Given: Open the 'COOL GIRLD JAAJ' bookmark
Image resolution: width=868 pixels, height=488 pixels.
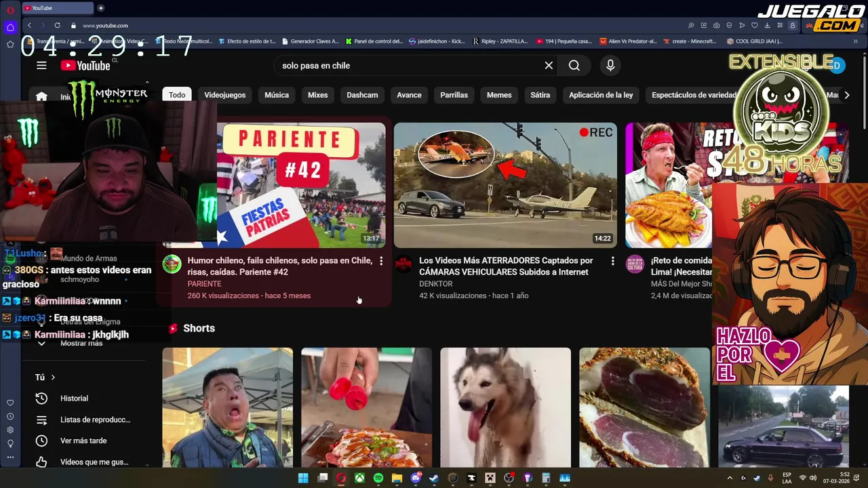Looking at the screenshot, I should 755,41.
